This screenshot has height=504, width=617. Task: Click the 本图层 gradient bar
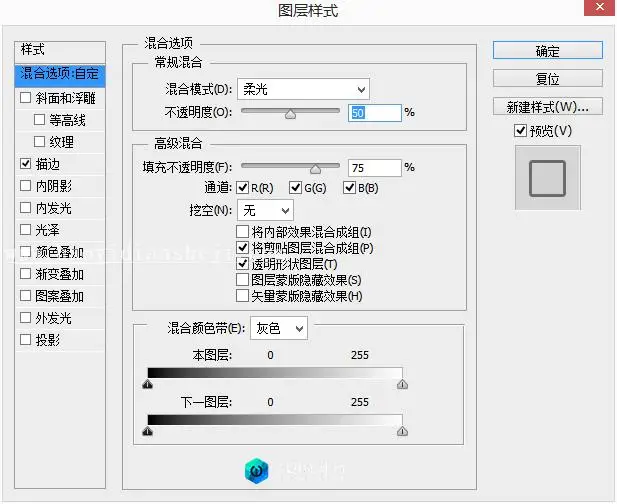(275, 373)
